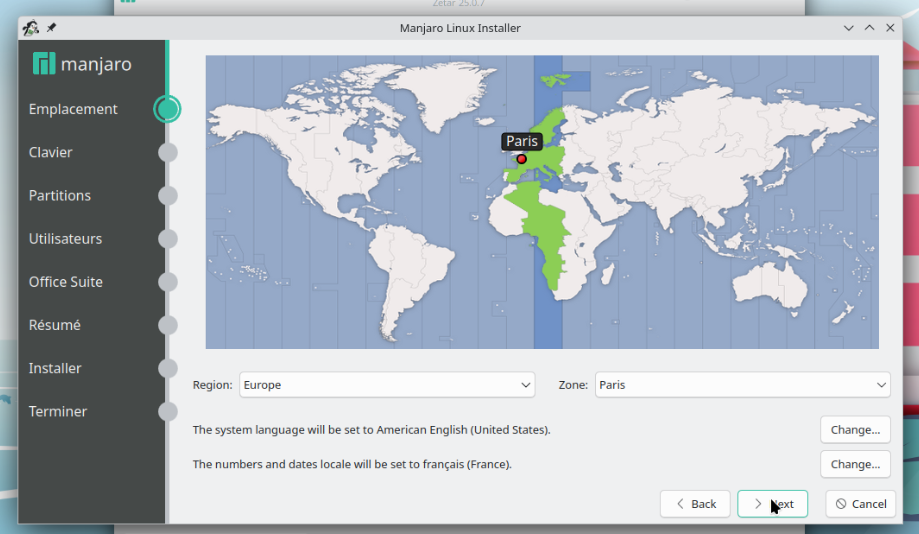Image resolution: width=919 pixels, height=534 pixels.
Task: Click Greenland on the timezone map
Action: coord(444,94)
